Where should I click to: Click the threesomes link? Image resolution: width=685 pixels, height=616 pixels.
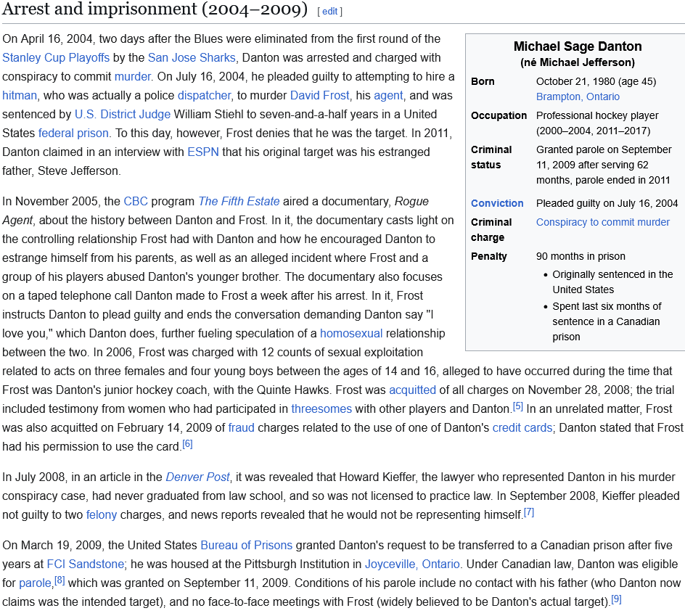321,408
